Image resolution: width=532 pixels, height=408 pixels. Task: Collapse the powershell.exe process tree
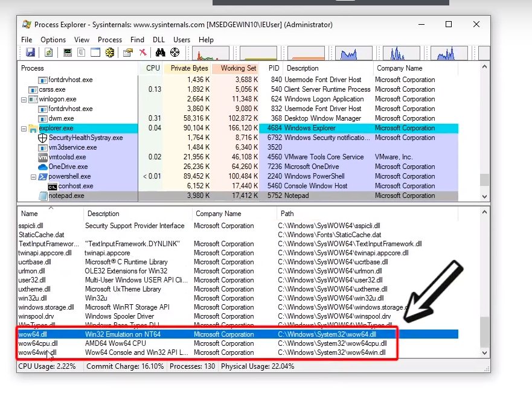coord(33,177)
